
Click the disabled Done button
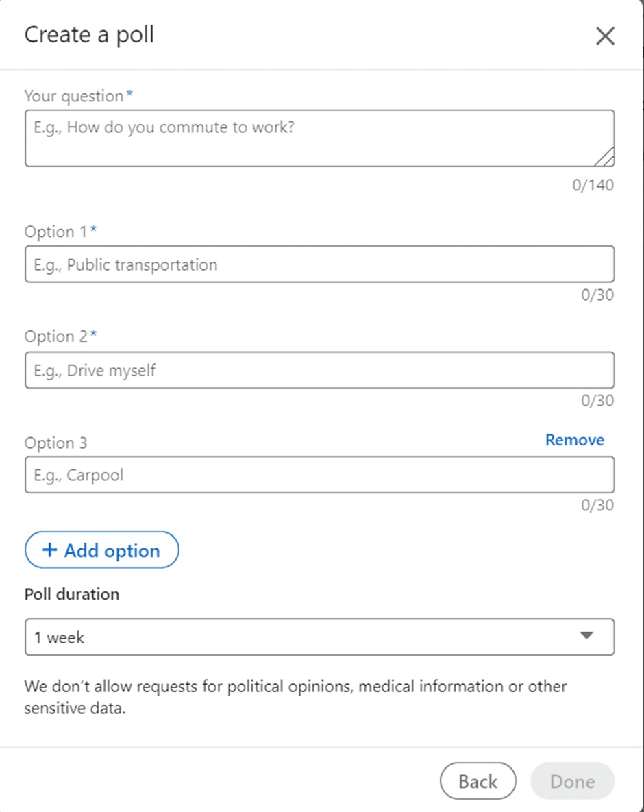click(572, 781)
